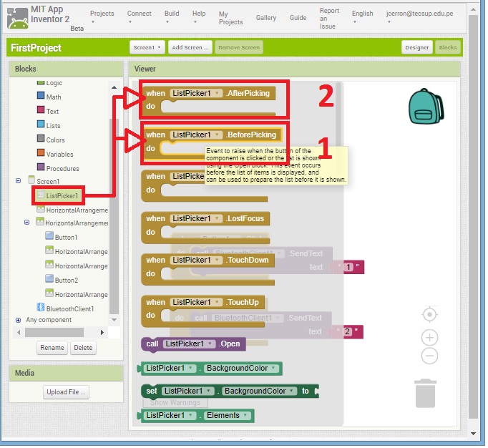Click the BluetoothClient1 bluetooth icon
This screenshot has width=488, height=448.
coord(41,308)
